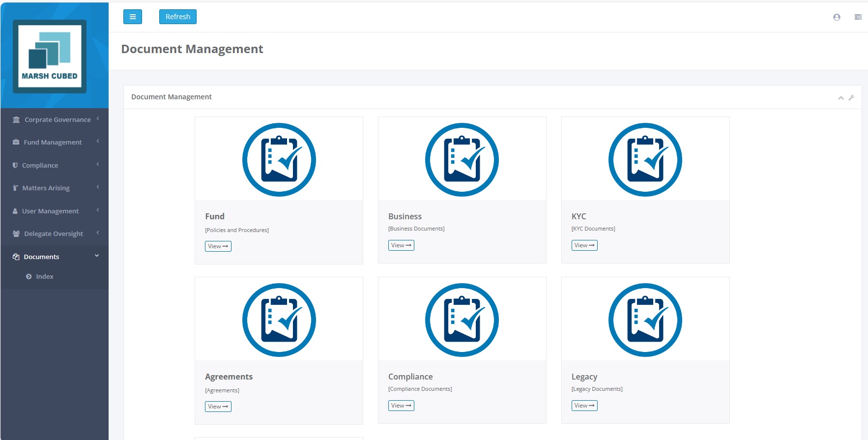This screenshot has height=440, width=868.
Task: Select Index under Documents
Action: click(44, 276)
